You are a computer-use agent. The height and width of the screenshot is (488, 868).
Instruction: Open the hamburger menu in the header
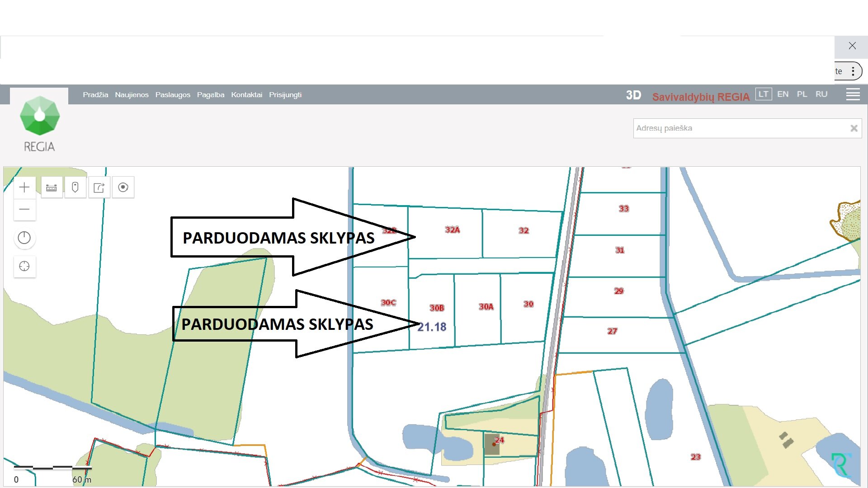pyautogui.click(x=853, y=94)
